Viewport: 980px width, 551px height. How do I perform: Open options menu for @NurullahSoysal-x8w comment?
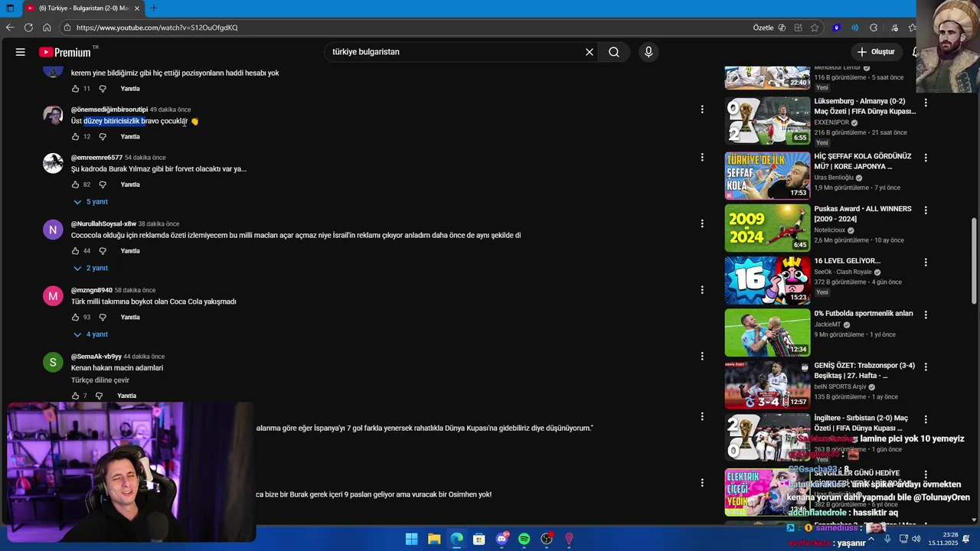pyautogui.click(x=702, y=224)
